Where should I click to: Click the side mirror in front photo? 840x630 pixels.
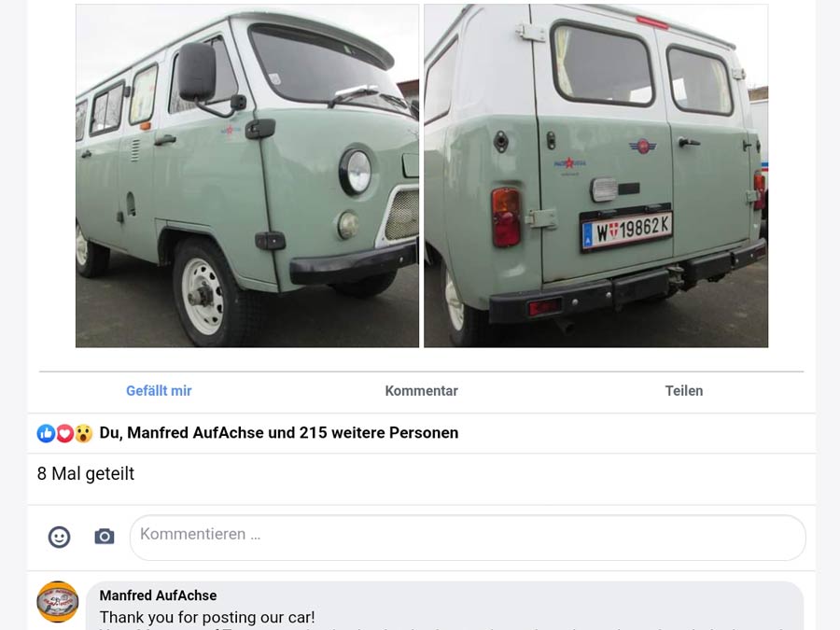[x=197, y=72]
